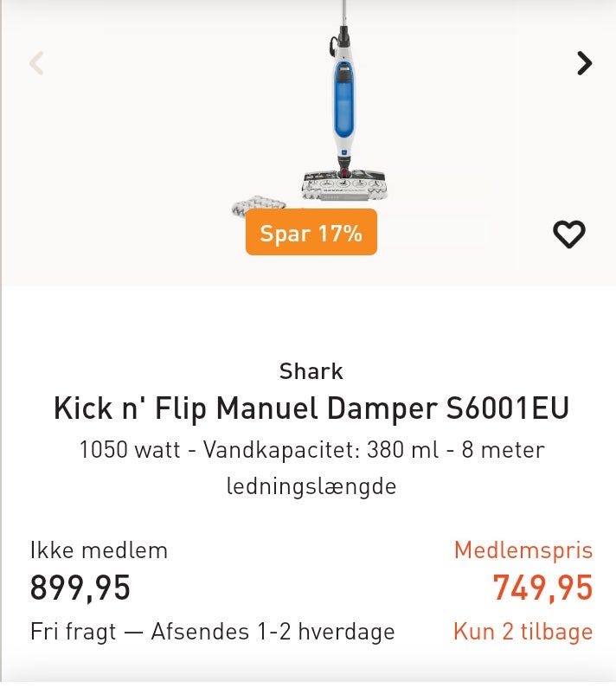The width and height of the screenshot is (616, 694).
Task: Click the 749,95 member price
Action: (543, 588)
